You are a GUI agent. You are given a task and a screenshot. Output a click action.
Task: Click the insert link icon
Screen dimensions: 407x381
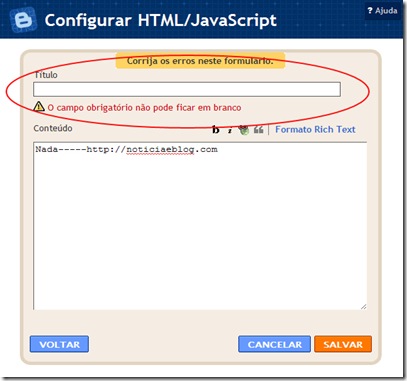coord(244,130)
